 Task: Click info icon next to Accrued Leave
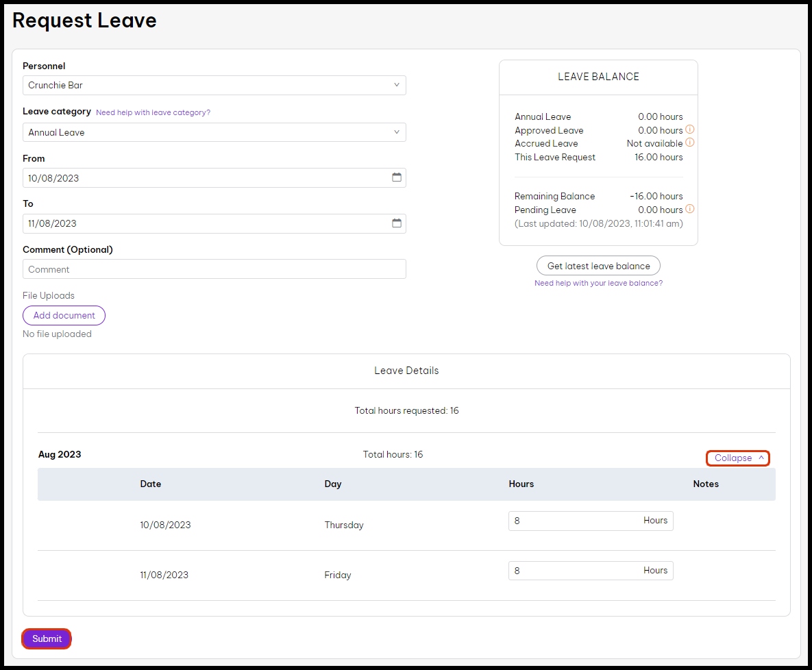(690, 142)
